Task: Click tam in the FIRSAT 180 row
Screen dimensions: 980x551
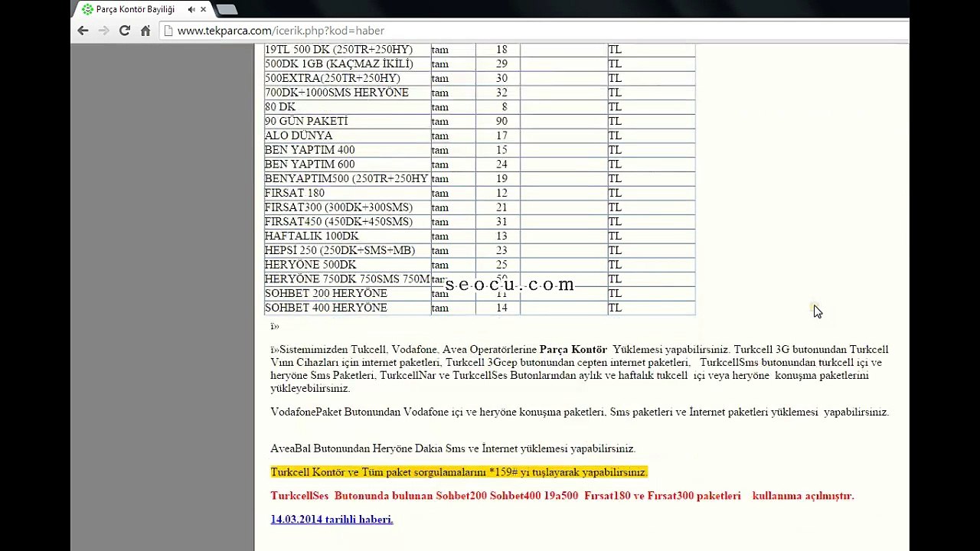Action: [x=439, y=194]
